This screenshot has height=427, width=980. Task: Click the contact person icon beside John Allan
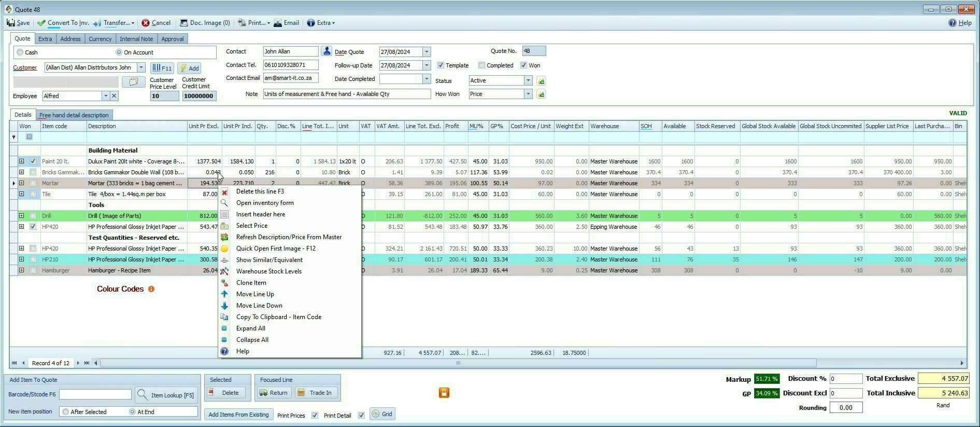(326, 51)
